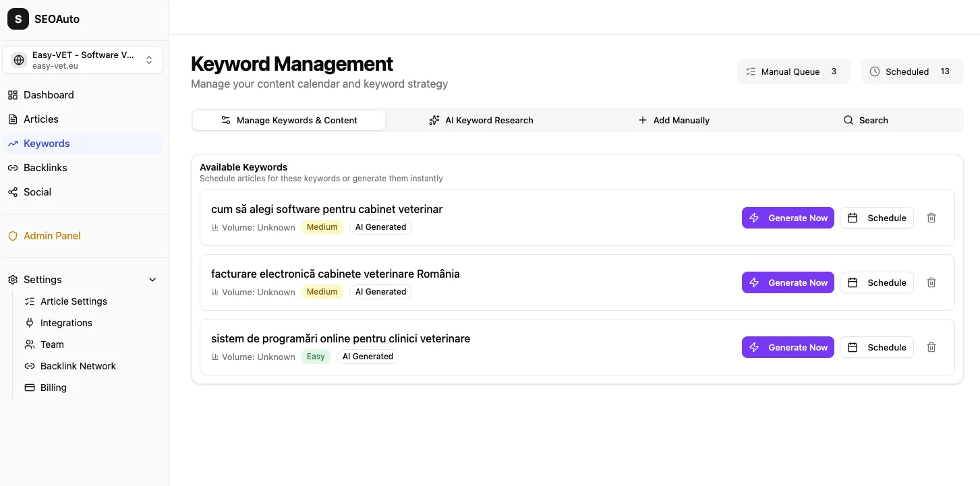980x486 pixels.
Task: Generate article for facturare electronică keyword now
Action: point(788,282)
